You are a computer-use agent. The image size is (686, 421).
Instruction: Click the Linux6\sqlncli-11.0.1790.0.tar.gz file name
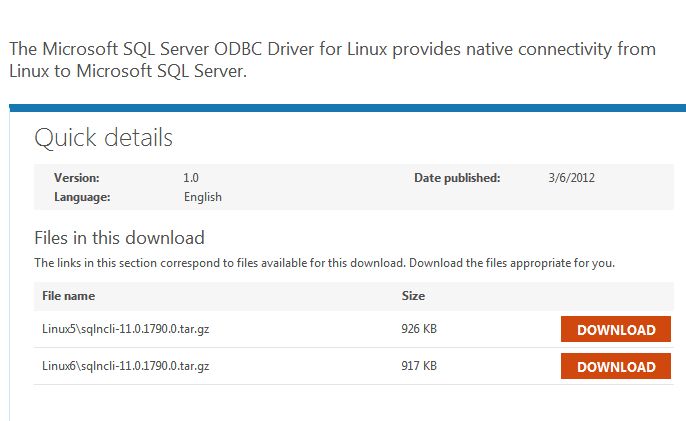pos(125,366)
